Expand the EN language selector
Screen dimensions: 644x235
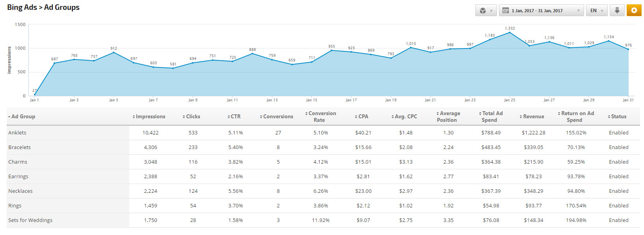coord(597,11)
